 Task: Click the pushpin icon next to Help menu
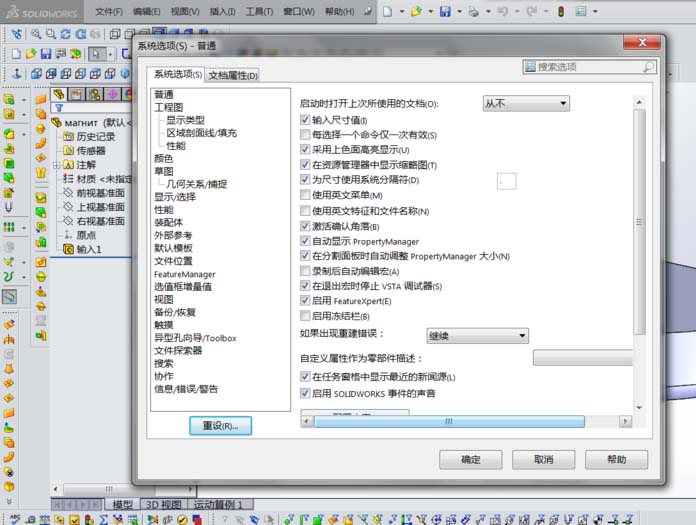(368, 12)
